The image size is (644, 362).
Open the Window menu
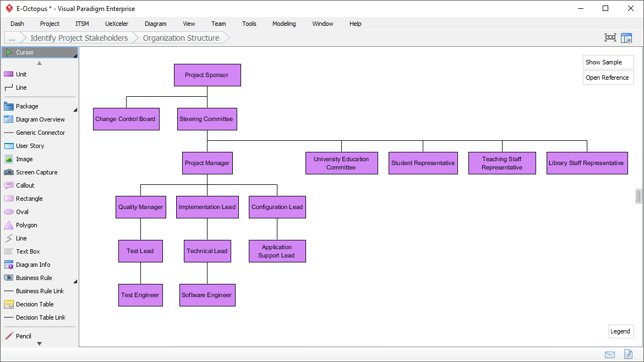(x=323, y=24)
